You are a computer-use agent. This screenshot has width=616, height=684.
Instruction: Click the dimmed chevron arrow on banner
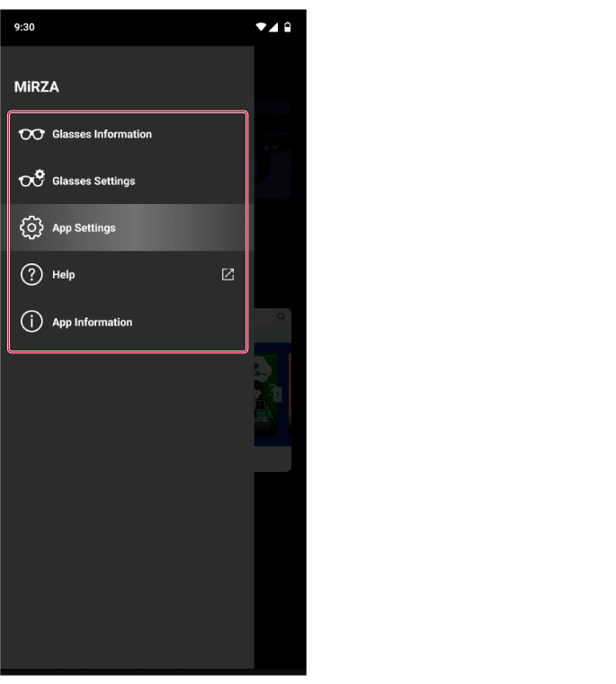point(277,395)
